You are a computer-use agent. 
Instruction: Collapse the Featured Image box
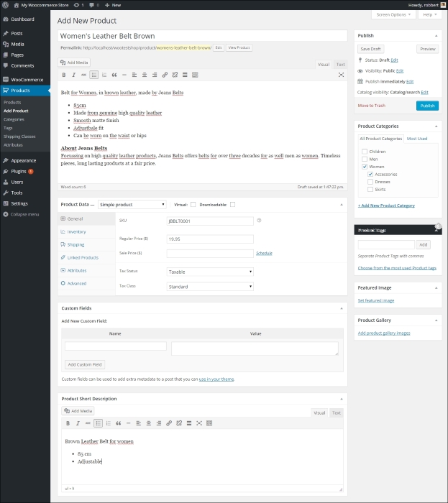tap(436, 287)
